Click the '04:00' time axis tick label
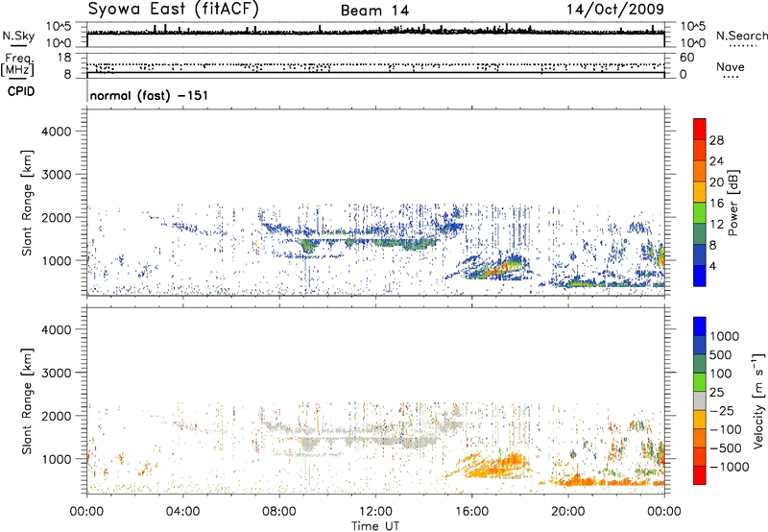Screen dimensions: 768x532 (x=182, y=512)
